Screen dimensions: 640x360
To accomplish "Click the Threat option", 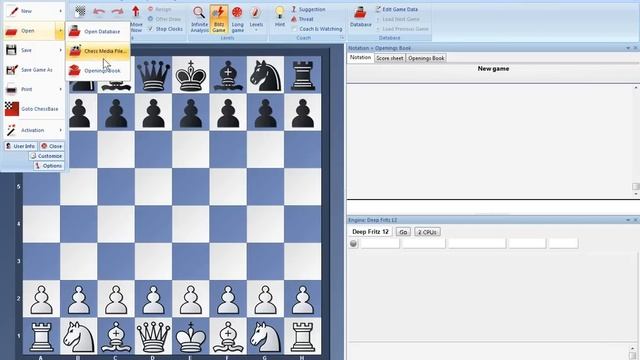I will click(x=302, y=19).
